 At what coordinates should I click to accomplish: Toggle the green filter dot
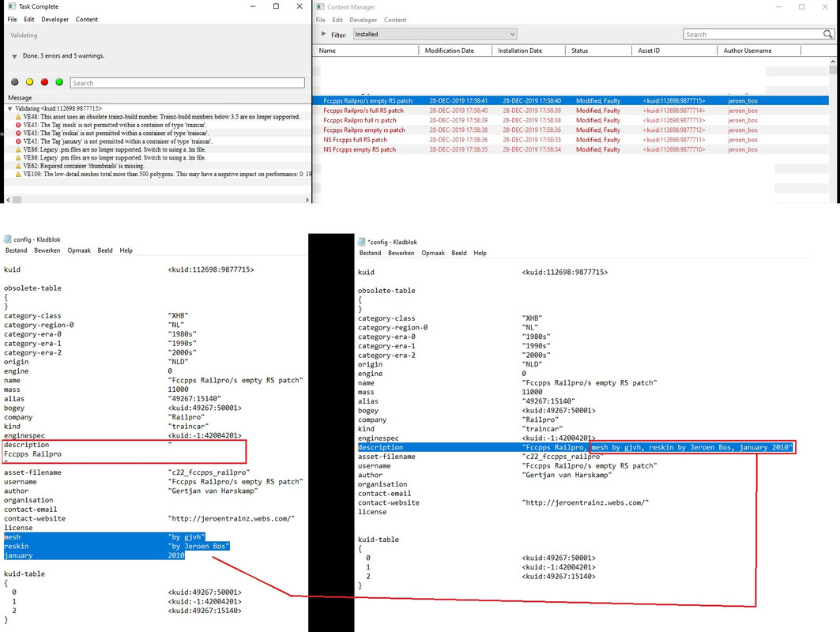pyautogui.click(x=59, y=82)
